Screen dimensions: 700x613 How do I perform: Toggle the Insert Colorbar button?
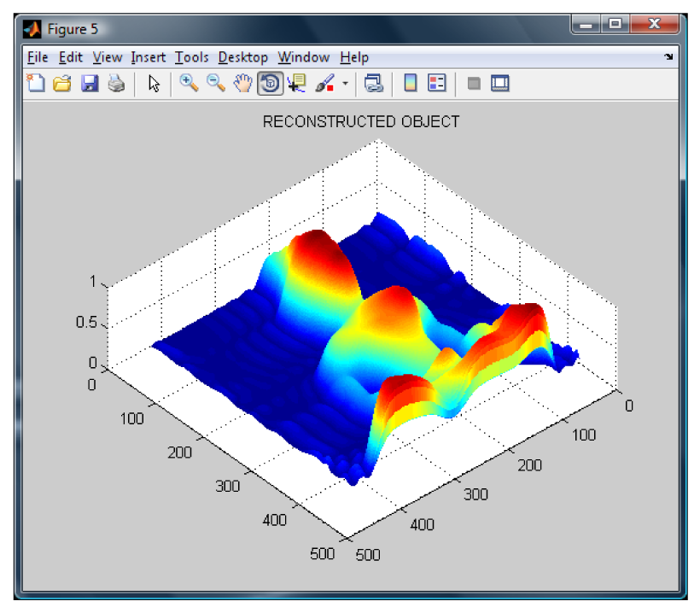tap(411, 84)
